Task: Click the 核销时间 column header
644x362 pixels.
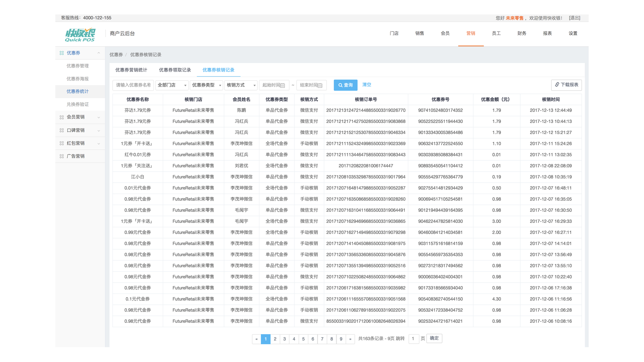Action: point(551,99)
